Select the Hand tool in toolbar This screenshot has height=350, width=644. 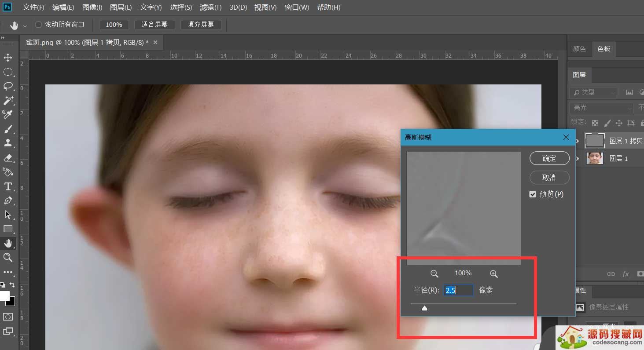(x=8, y=243)
